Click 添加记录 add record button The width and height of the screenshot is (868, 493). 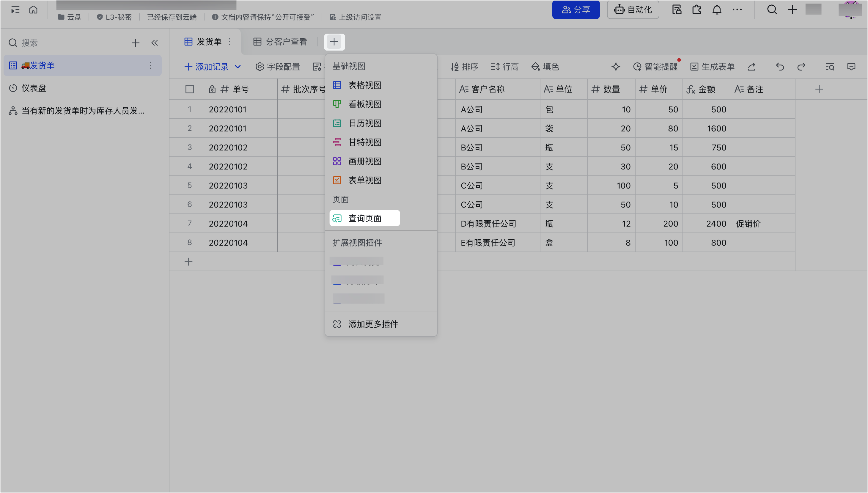(x=206, y=67)
